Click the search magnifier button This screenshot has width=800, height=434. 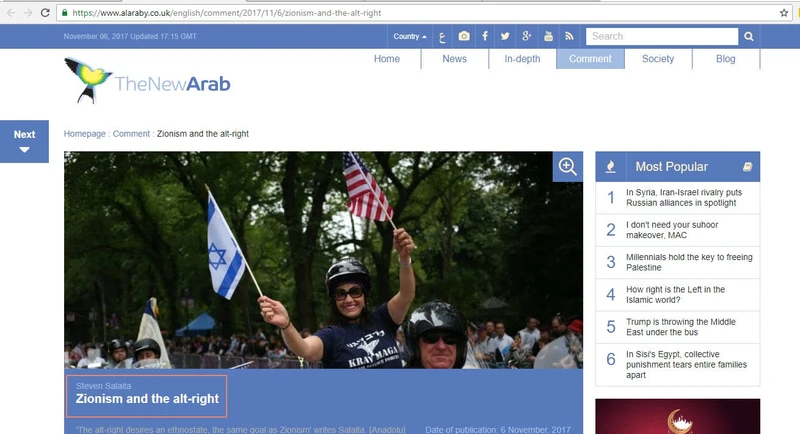pos(748,36)
